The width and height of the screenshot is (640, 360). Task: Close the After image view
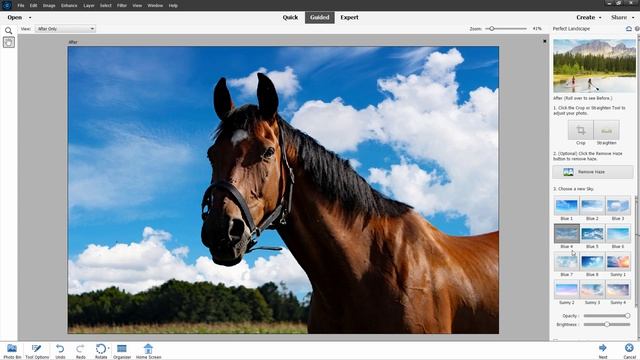pos(544,41)
